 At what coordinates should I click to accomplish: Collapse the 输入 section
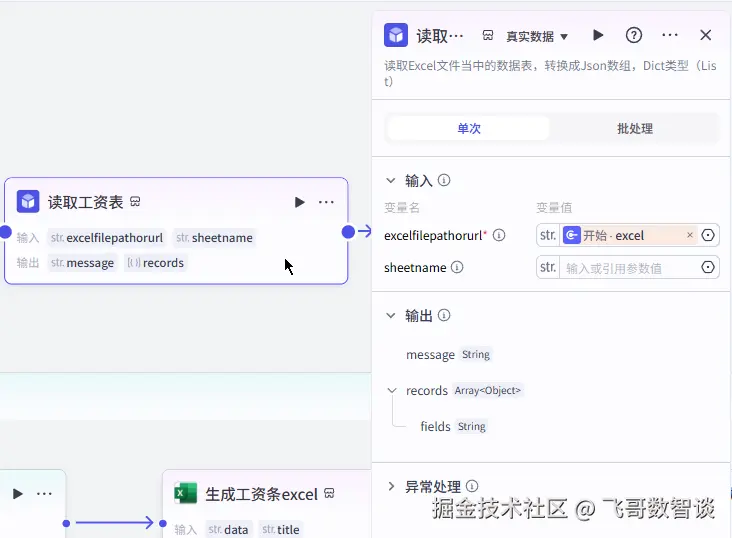(x=391, y=180)
